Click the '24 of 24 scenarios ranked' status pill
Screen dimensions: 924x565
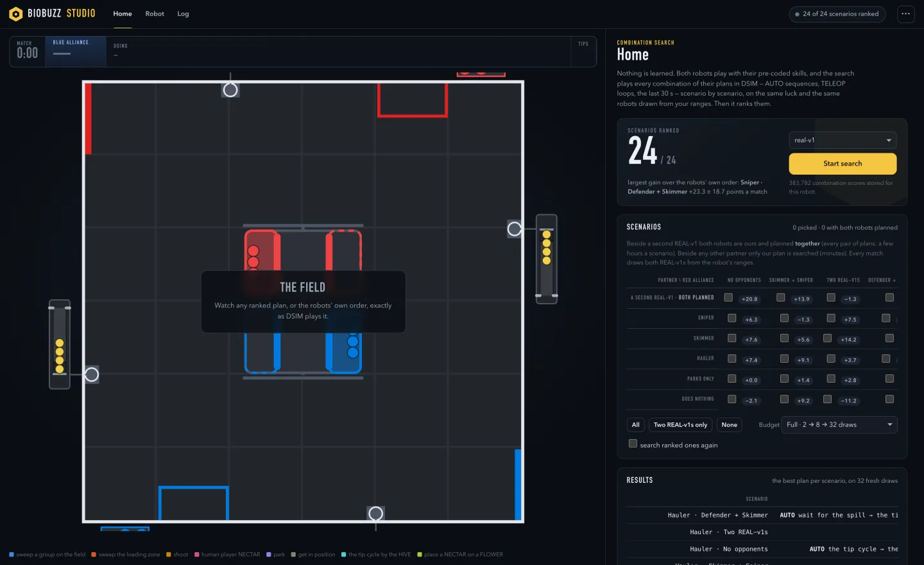pos(837,13)
